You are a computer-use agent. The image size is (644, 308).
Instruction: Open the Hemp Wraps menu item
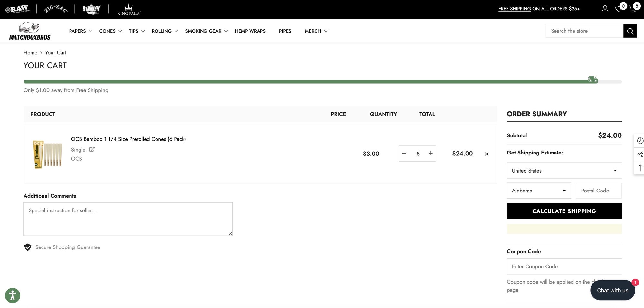point(250,31)
